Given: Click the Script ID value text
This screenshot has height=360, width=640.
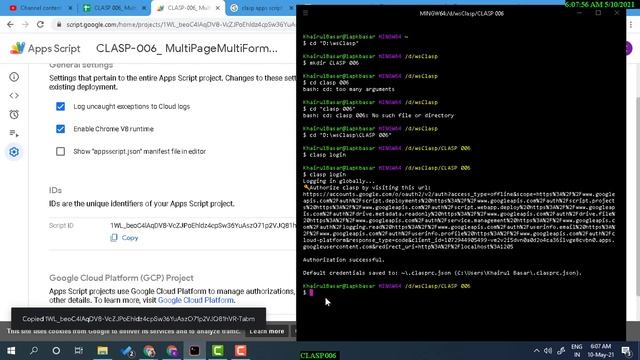Looking at the screenshot, I should click(202, 225).
